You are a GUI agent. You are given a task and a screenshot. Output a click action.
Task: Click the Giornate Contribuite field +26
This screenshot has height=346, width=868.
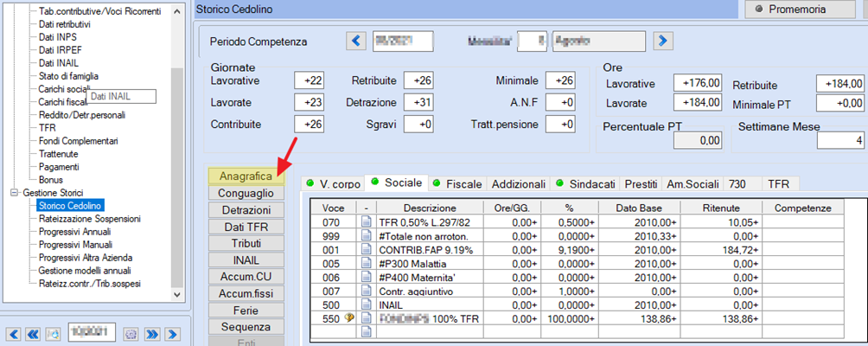point(310,124)
